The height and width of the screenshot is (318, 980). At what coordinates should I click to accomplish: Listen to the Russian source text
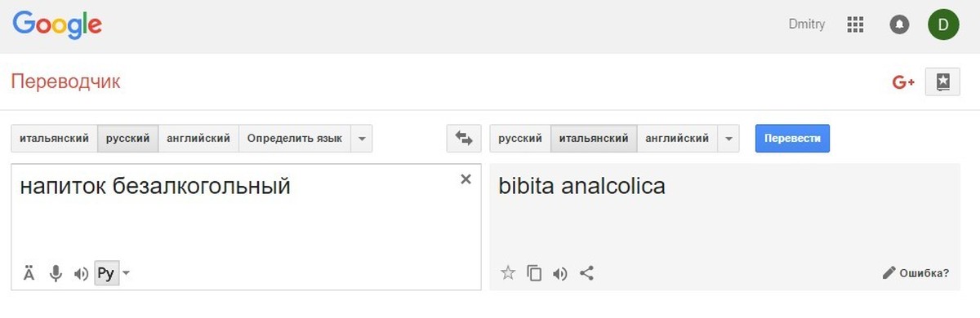(81, 274)
